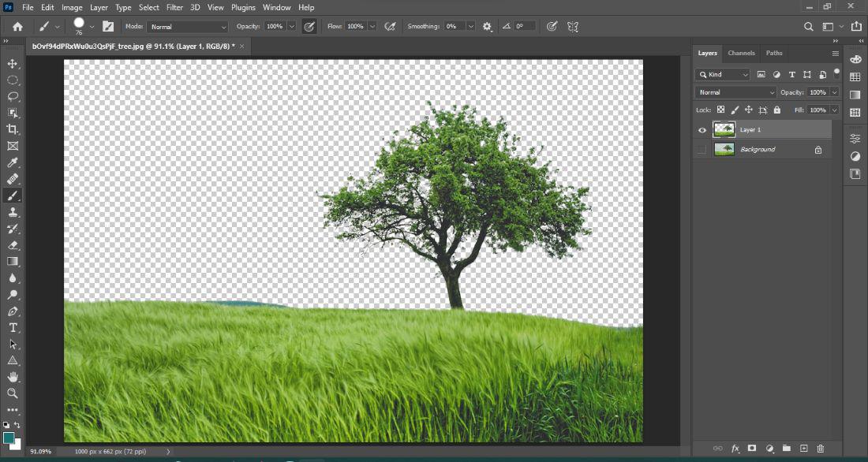Select the Eraser tool
The height and width of the screenshot is (462, 868).
(x=13, y=245)
